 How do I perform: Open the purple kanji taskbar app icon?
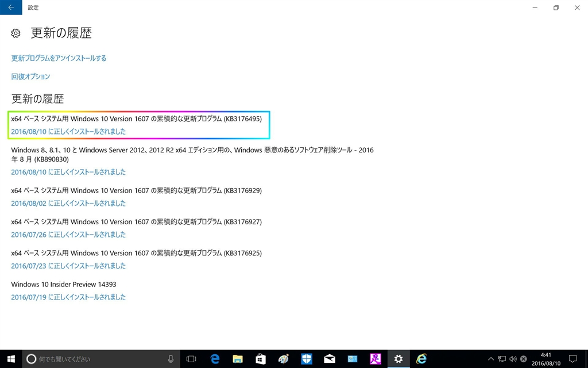(376, 359)
